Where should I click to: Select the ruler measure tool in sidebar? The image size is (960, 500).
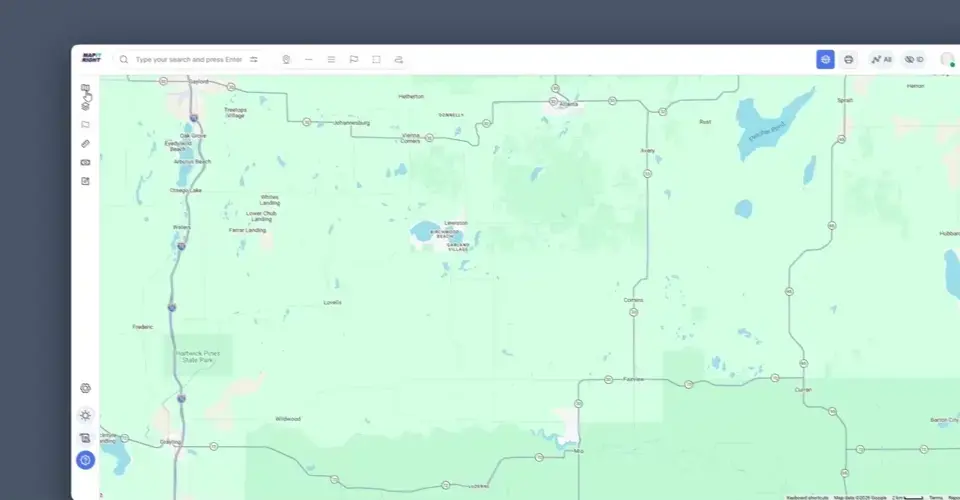click(x=85, y=144)
